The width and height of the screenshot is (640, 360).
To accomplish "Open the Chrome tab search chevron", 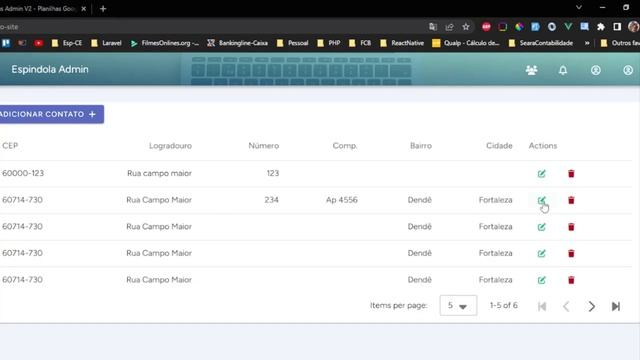I will (579, 7).
